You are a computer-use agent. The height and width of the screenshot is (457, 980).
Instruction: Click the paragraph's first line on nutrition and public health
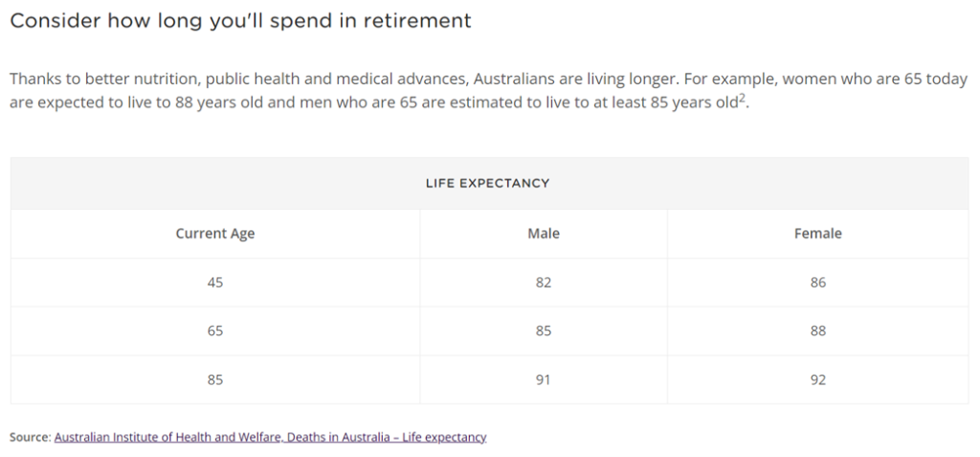(x=489, y=80)
